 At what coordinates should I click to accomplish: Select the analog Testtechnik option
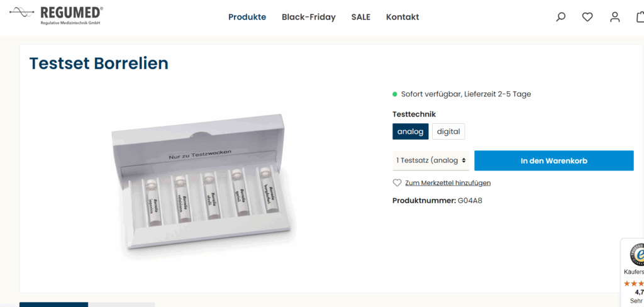pyautogui.click(x=411, y=131)
